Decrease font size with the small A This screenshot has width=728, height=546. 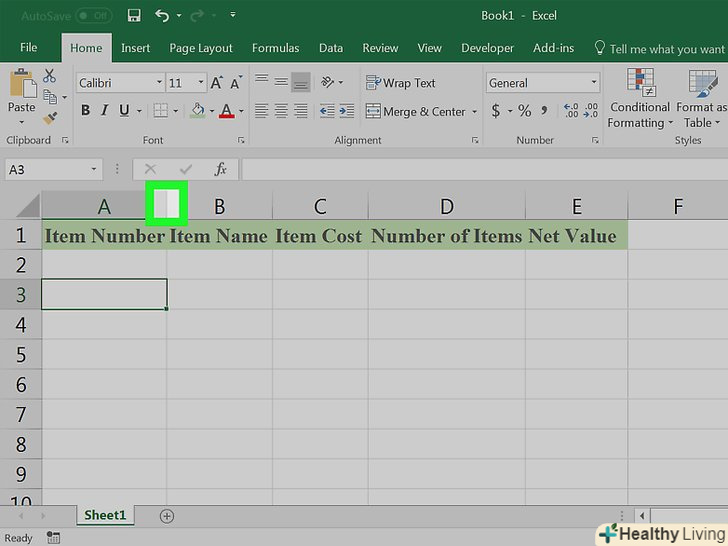pos(236,83)
